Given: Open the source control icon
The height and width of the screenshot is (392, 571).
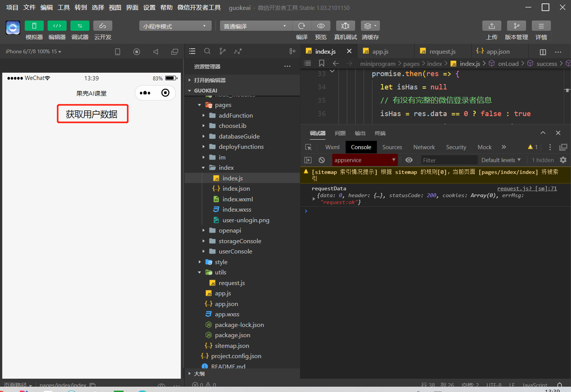Looking at the screenshot, I should (x=223, y=51).
